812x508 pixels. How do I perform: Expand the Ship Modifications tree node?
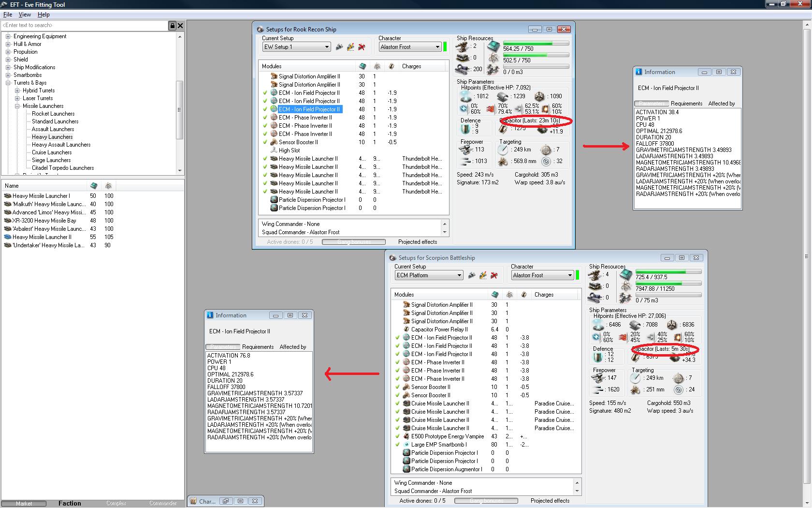[x=8, y=67]
